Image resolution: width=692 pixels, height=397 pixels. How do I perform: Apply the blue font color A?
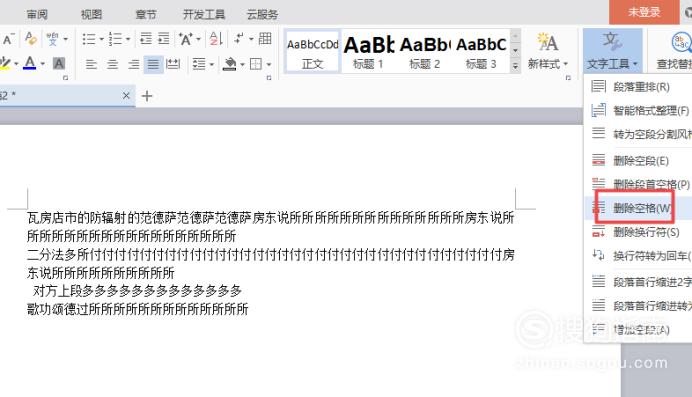click(x=30, y=64)
